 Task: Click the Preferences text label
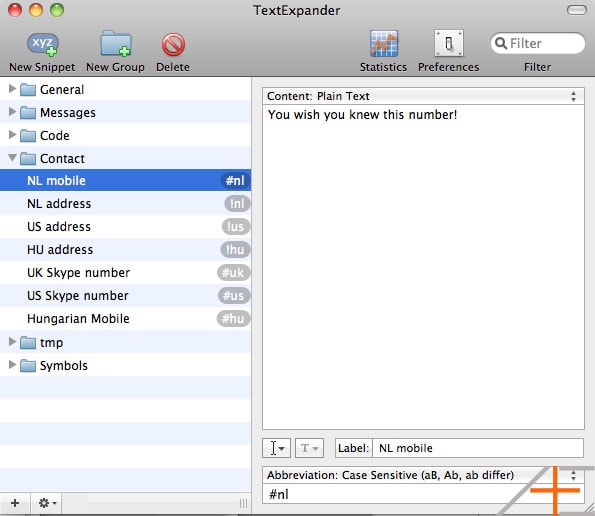449,67
